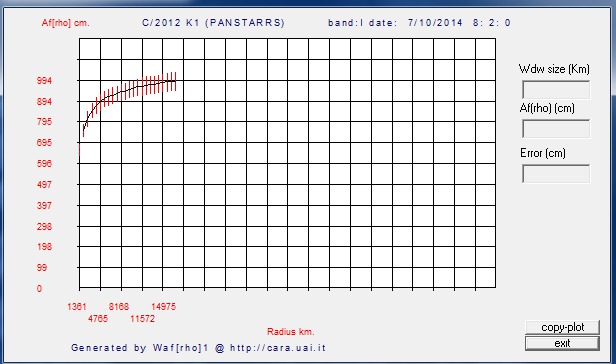
Task: Click the 596 y-axis value
Action: point(44,163)
